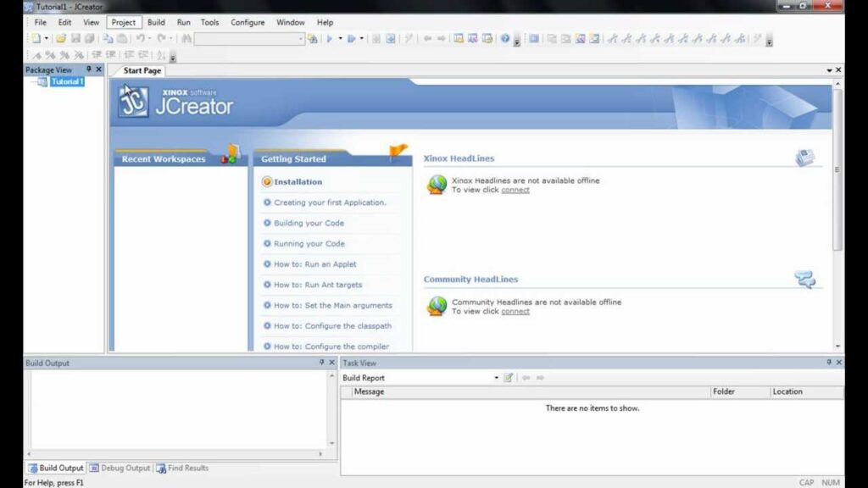868x488 pixels.
Task: Open dropdown arrow beside second play icon
Action: pyautogui.click(x=361, y=39)
